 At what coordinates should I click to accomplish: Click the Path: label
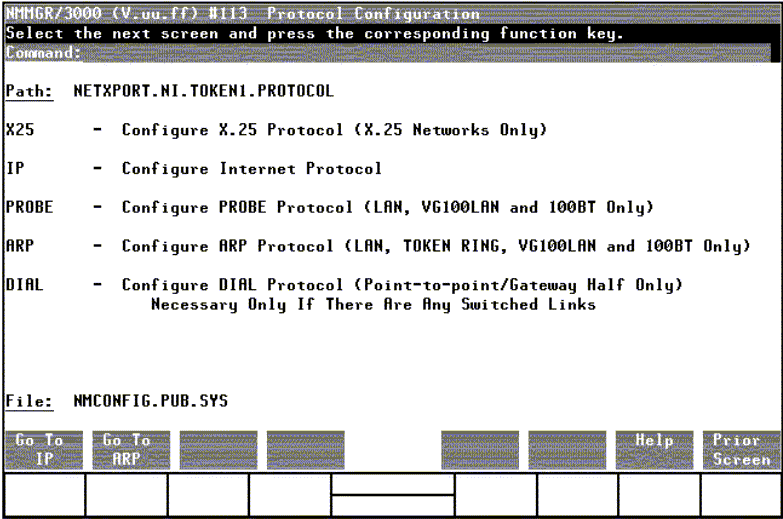coord(29,91)
